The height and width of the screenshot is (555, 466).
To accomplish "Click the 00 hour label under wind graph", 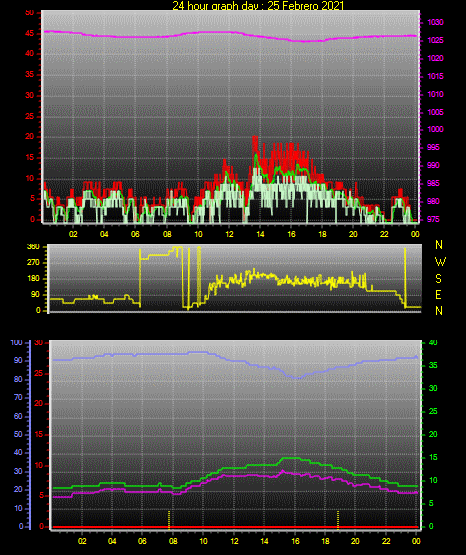I will (415, 234).
